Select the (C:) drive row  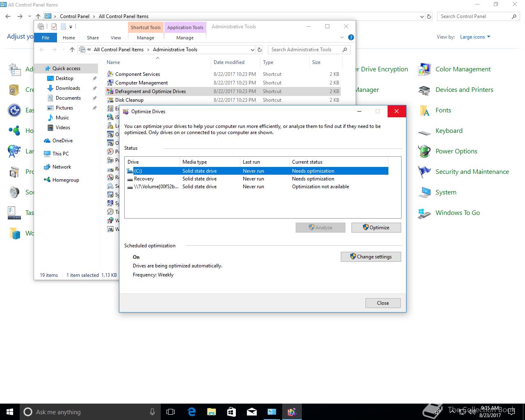point(257,171)
